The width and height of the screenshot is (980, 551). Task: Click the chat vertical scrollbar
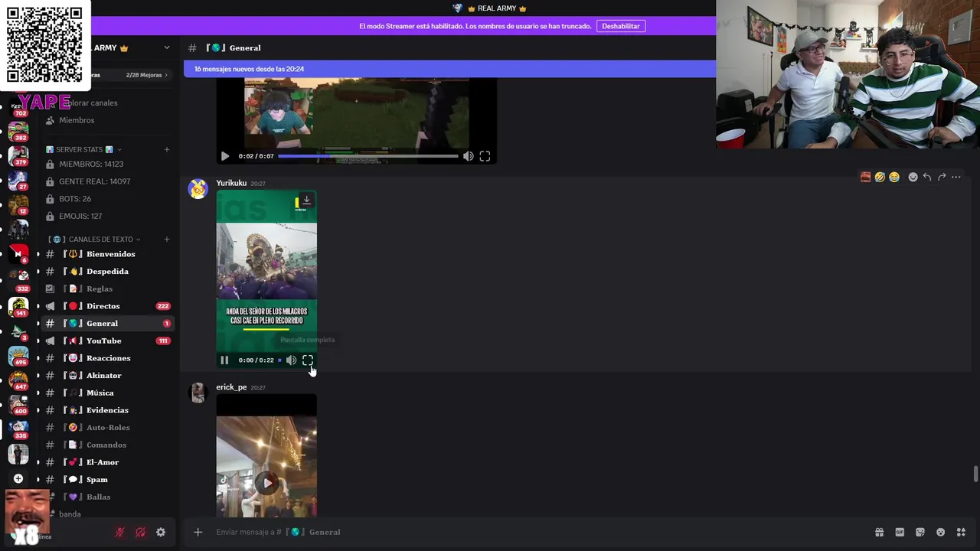[975, 474]
